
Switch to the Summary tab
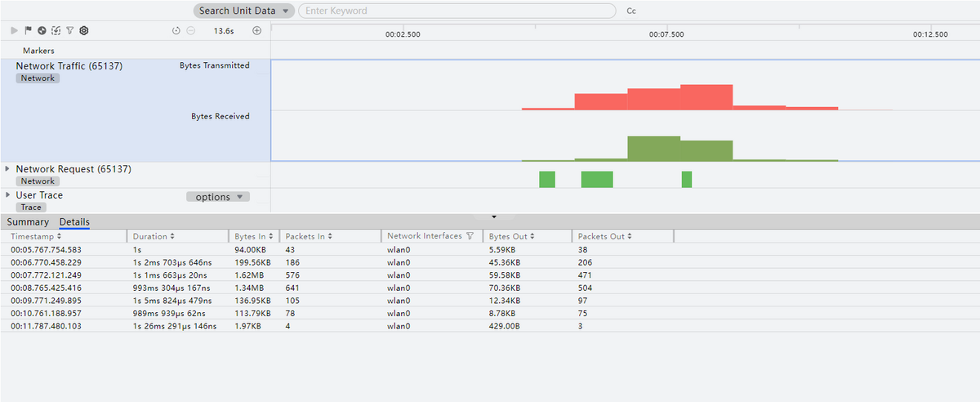tap(28, 222)
